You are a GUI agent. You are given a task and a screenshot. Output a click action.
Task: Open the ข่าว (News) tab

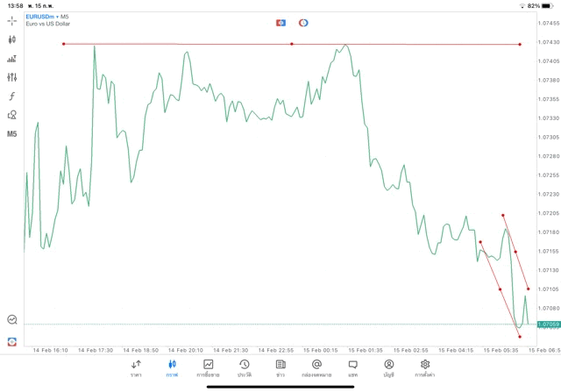click(280, 368)
